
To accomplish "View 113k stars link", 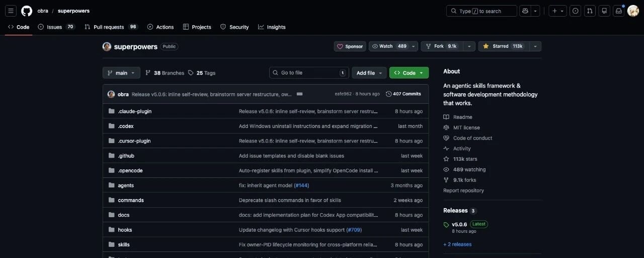I will click(460, 159).
